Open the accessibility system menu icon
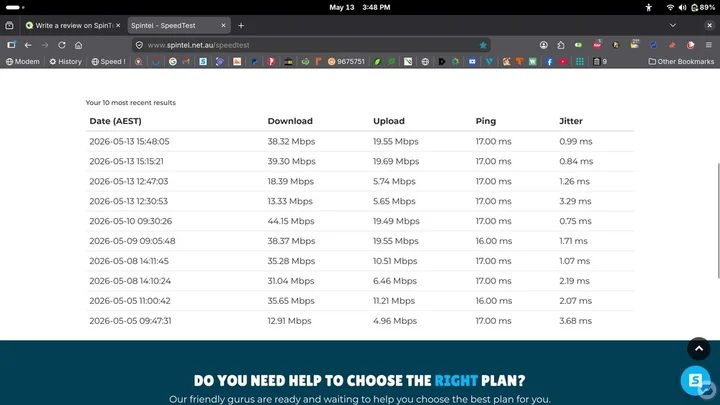The height and width of the screenshot is (405, 720). (648, 7)
